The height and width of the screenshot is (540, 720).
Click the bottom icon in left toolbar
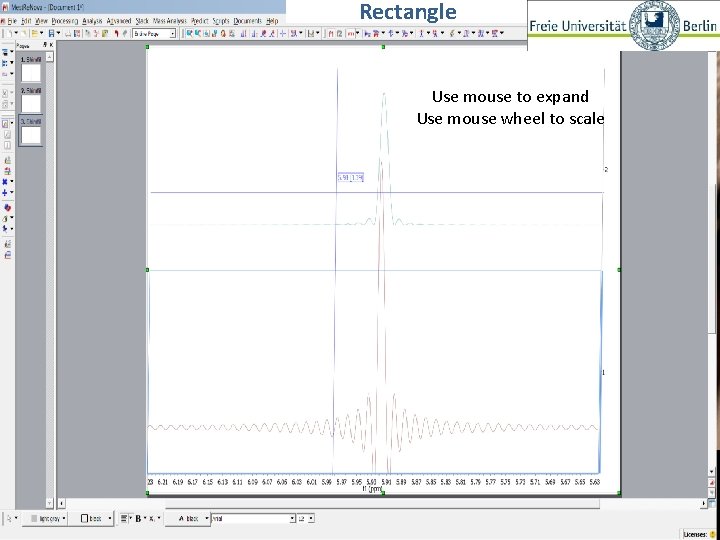(x=7, y=256)
